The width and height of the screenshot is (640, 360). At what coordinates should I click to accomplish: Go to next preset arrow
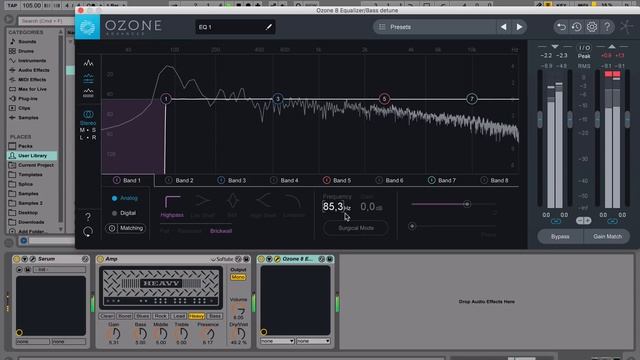tap(519, 27)
